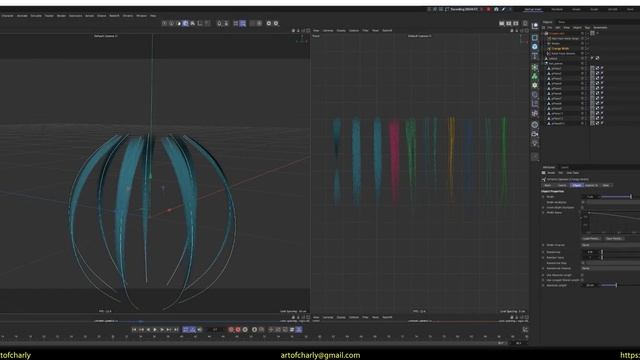Viewport: 640px width, 360px height.
Task: Open the Simulate menu
Action: (x=36, y=16)
